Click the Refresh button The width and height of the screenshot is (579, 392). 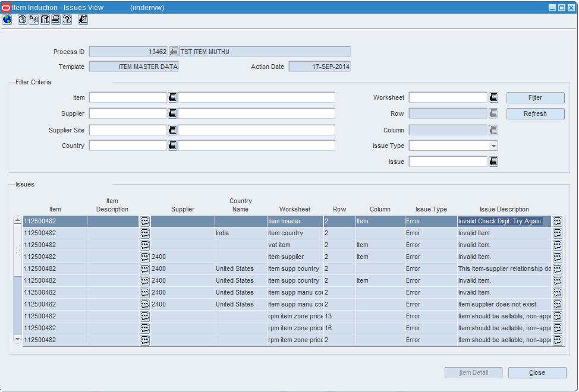(x=535, y=113)
